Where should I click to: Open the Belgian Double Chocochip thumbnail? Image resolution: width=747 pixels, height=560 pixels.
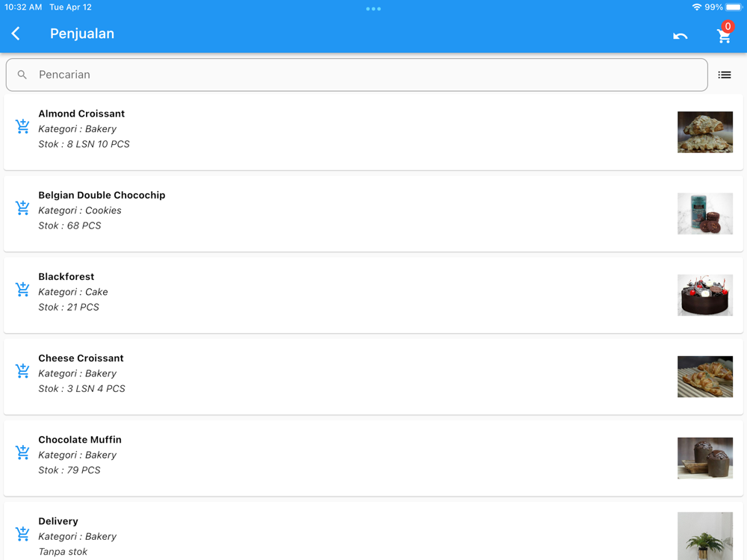[x=705, y=214]
